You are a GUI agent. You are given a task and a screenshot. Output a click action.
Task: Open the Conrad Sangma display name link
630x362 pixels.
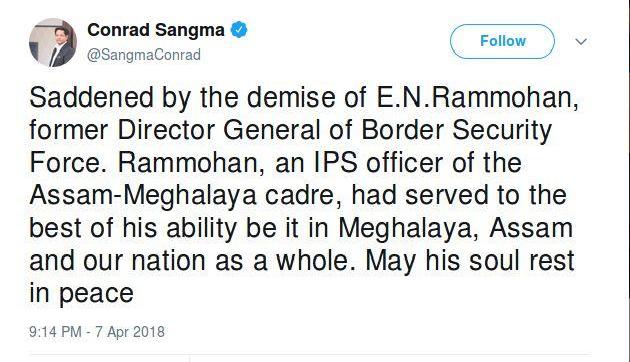pyautogui.click(x=156, y=30)
